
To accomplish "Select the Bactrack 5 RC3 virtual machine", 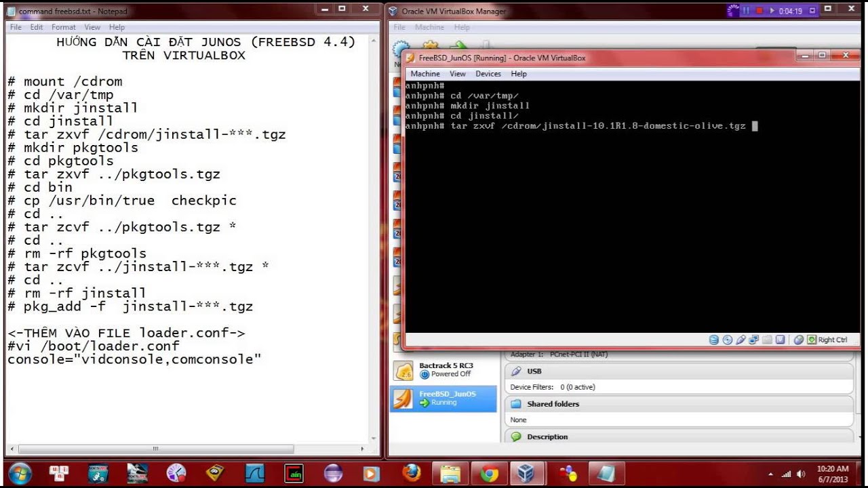I will coord(443,370).
